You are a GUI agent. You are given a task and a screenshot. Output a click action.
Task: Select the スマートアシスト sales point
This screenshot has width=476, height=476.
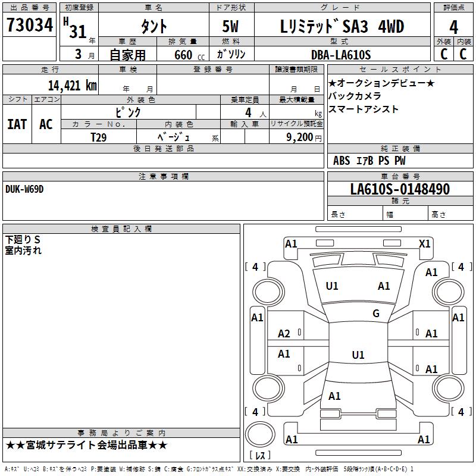[x=363, y=109]
